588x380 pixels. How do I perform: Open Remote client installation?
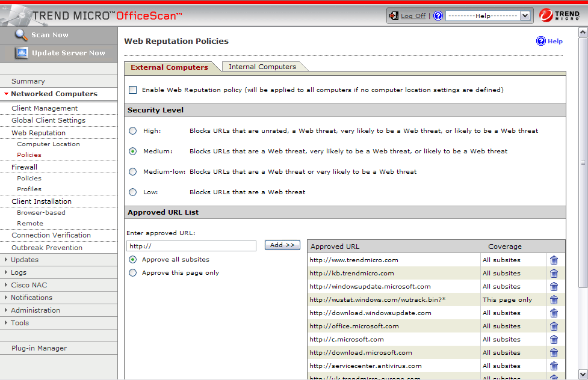pos(30,223)
